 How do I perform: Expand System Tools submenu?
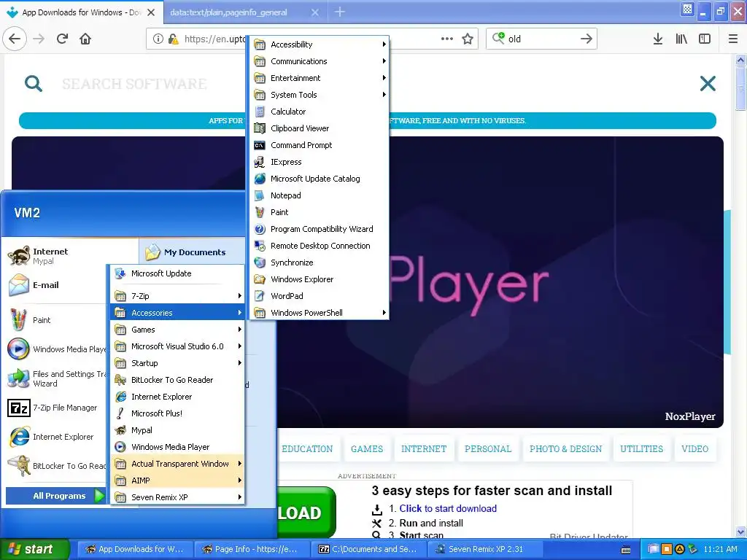[320, 95]
